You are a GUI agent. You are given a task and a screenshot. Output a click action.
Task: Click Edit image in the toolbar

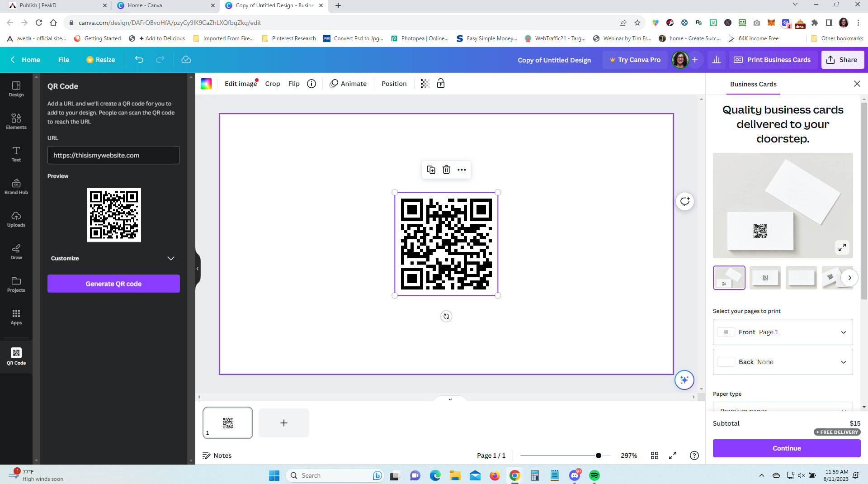241,84
